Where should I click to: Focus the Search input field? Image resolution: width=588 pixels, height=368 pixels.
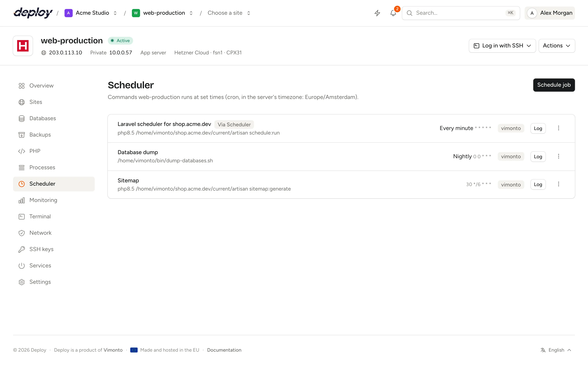(461, 13)
